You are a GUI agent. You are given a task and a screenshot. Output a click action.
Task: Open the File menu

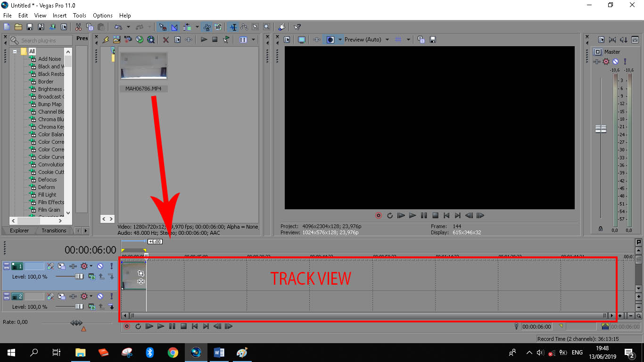[x=7, y=16]
